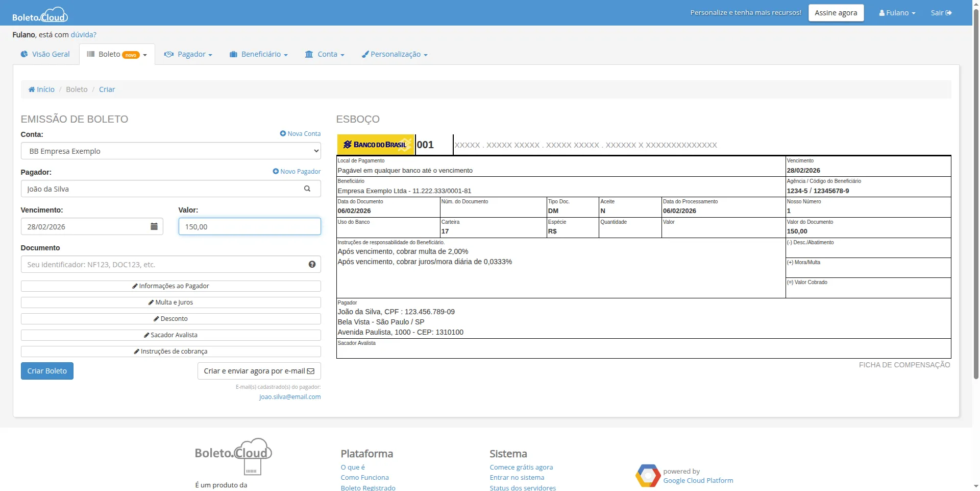Click the help question mark in Documento field

click(312, 264)
